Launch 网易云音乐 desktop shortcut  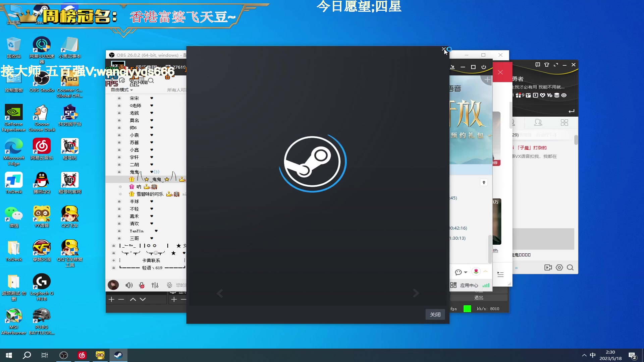click(42, 149)
